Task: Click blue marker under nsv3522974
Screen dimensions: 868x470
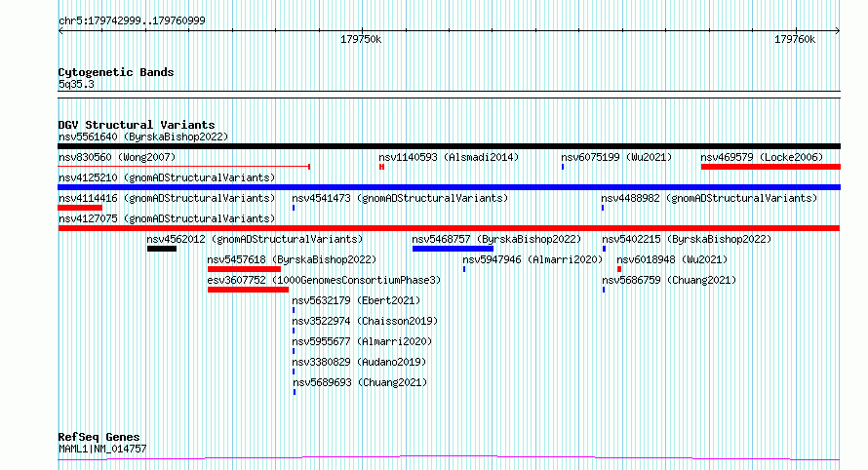Action: pos(294,331)
